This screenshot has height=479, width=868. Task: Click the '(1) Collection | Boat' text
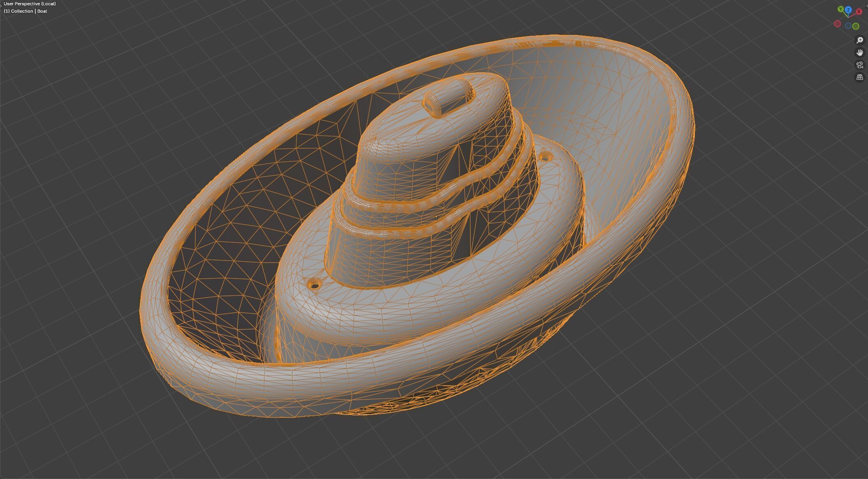point(25,11)
